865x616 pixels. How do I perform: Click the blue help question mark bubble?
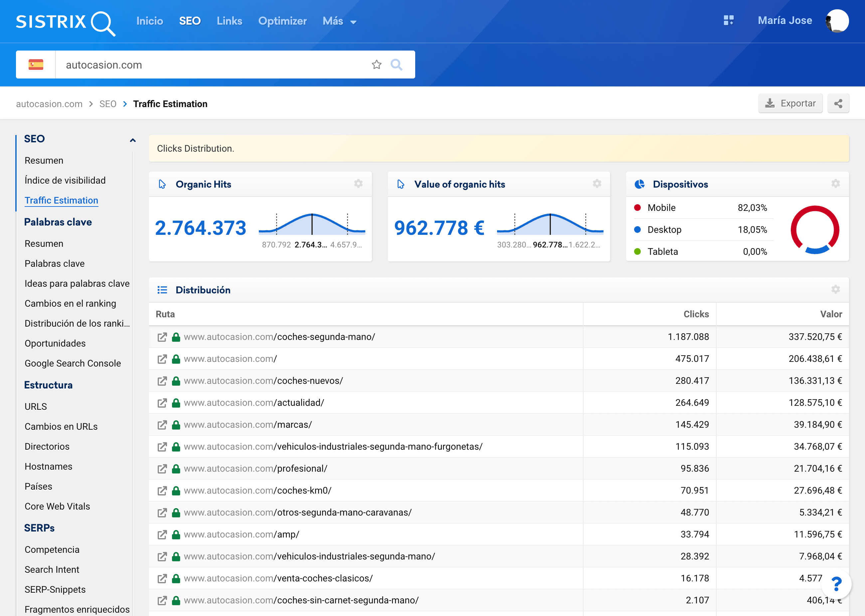point(836,584)
